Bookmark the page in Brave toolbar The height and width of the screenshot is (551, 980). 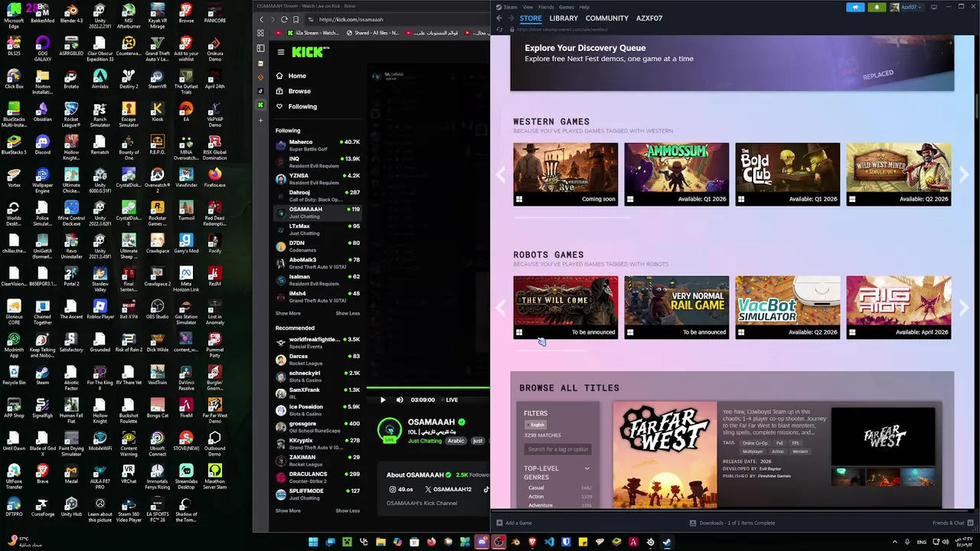click(x=296, y=19)
